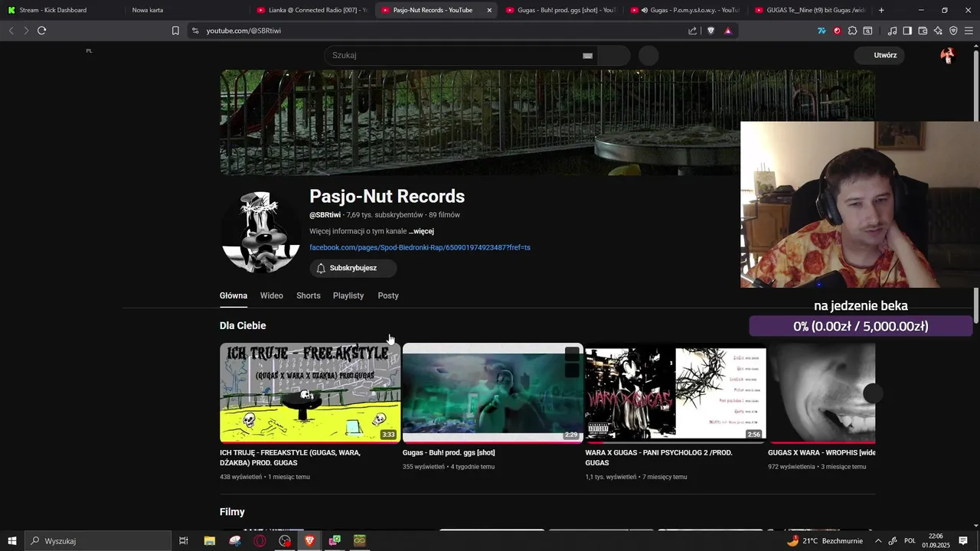Image resolution: width=980 pixels, height=551 pixels.
Task: Show hidden system tray icons chevron
Action: point(878,541)
